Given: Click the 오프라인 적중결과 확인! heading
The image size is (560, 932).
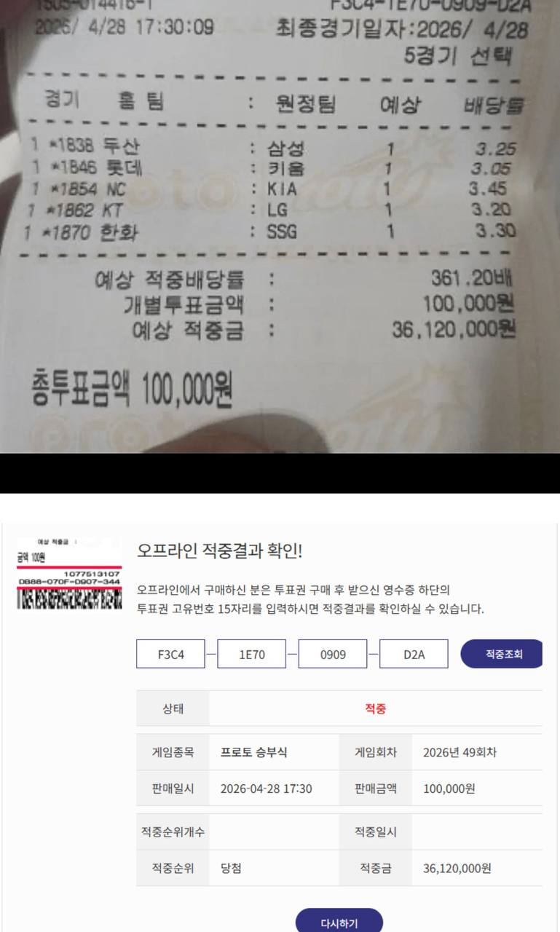Looking at the screenshot, I should tap(219, 551).
